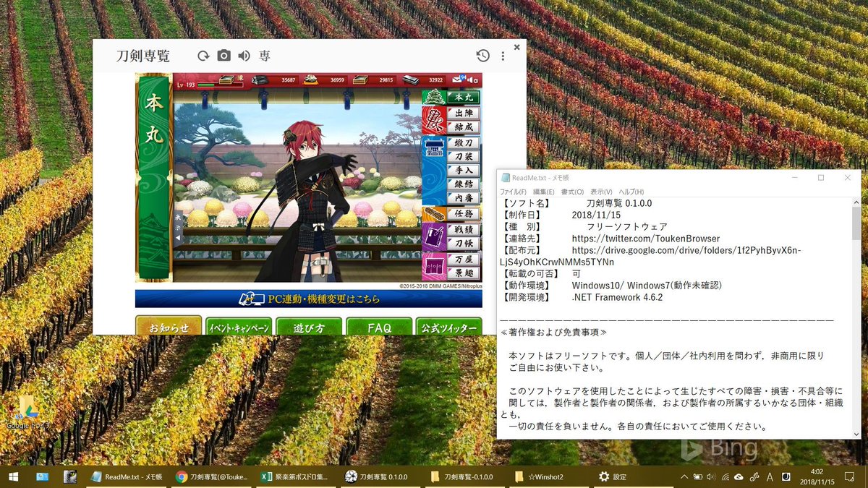Open the ☆Winshot2 folder taskbar item

(x=548, y=476)
